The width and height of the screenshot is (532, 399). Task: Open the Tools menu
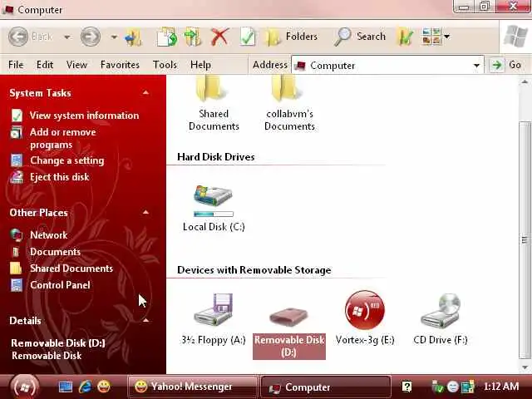pos(165,65)
